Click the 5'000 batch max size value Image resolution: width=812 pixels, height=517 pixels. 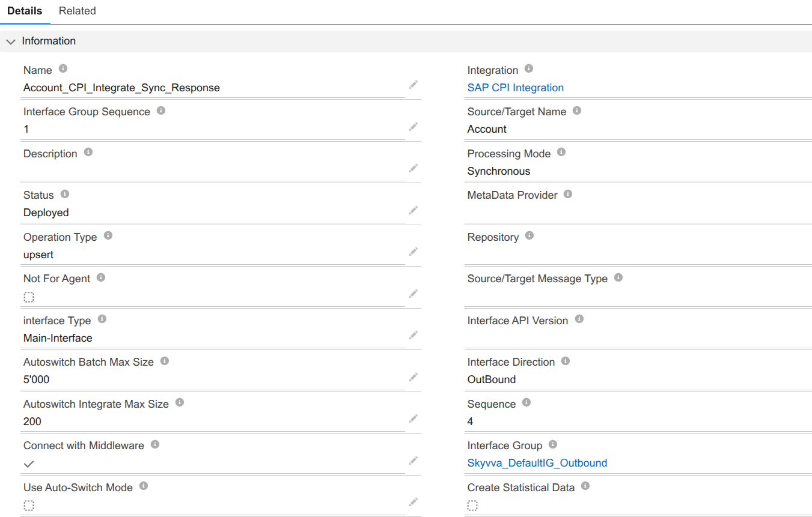37,379
